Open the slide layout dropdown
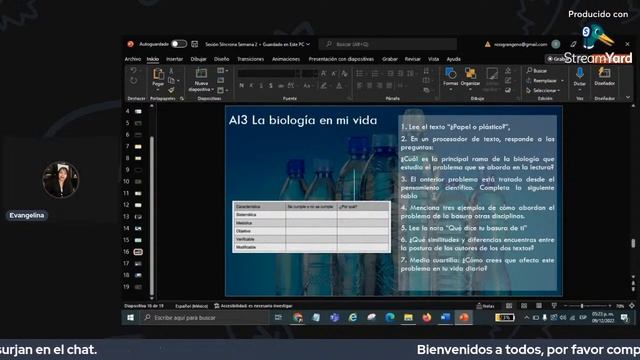This screenshot has height=360, width=640. click(222, 71)
